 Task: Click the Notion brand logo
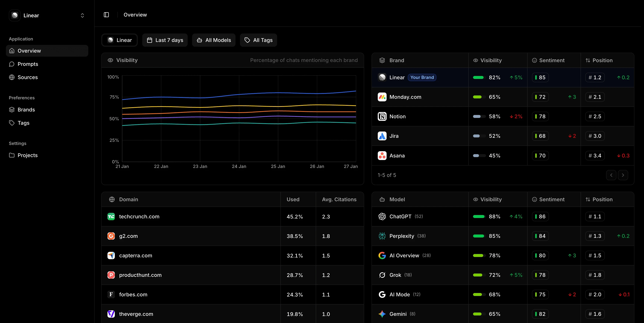pyautogui.click(x=382, y=116)
